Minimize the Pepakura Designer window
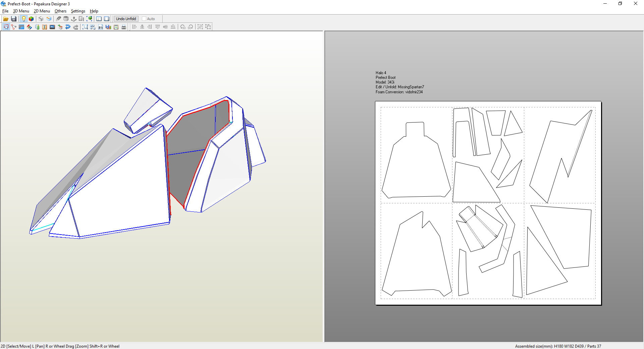 [605, 4]
